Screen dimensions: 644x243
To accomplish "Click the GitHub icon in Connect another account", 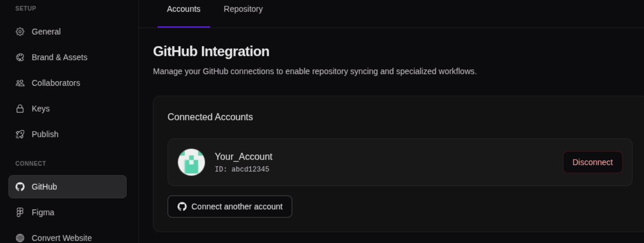I will pos(182,207).
